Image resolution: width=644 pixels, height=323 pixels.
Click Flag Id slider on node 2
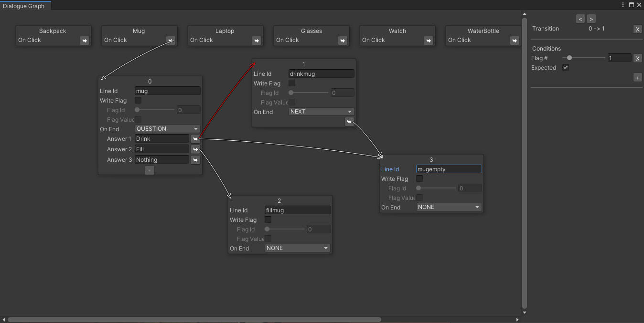coord(285,229)
